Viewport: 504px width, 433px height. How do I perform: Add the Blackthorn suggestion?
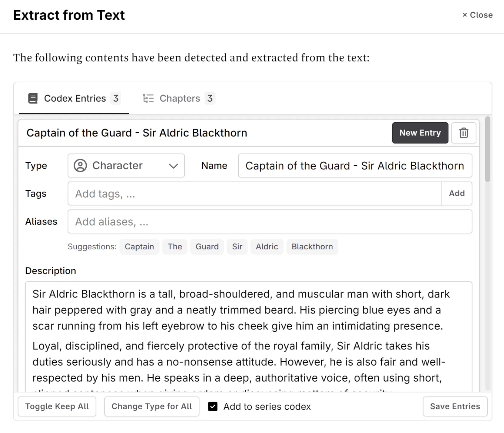[x=312, y=246]
